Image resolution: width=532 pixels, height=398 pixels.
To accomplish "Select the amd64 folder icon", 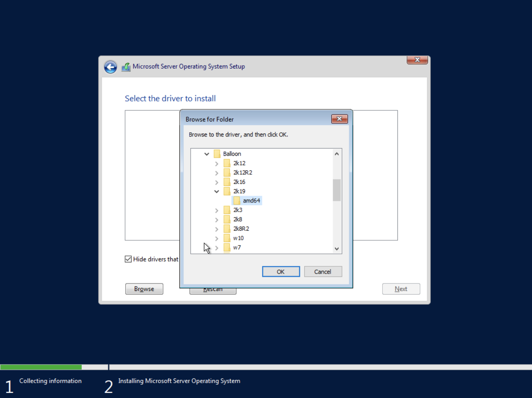I will [237, 201].
